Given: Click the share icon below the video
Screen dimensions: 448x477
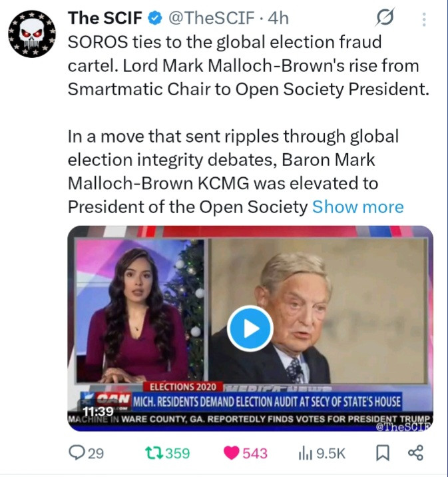Looking at the screenshot, I should pos(415,452).
